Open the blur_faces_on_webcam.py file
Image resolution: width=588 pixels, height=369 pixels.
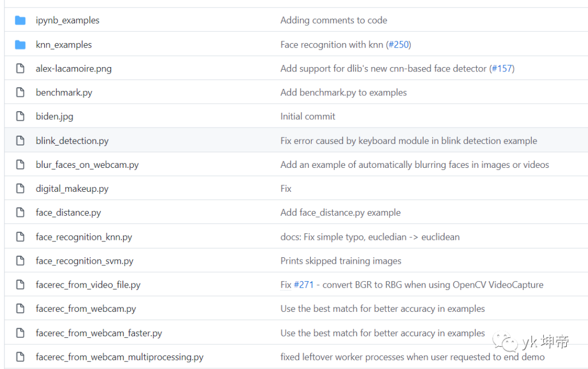(87, 165)
